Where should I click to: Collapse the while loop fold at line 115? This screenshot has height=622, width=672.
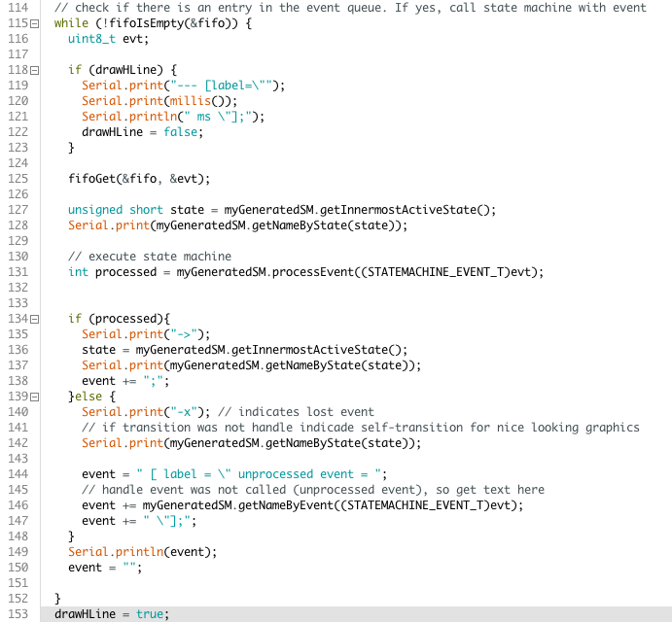tap(34, 23)
